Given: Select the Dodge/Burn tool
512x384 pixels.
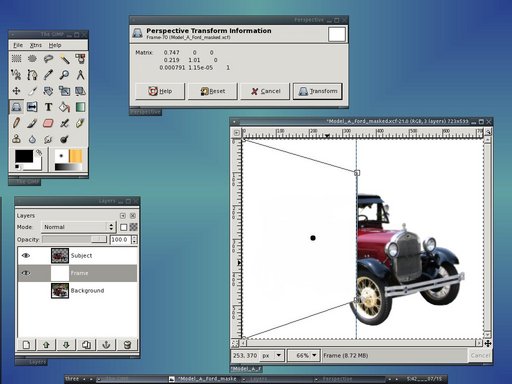Looking at the screenshot, I should tap(64, 139).
